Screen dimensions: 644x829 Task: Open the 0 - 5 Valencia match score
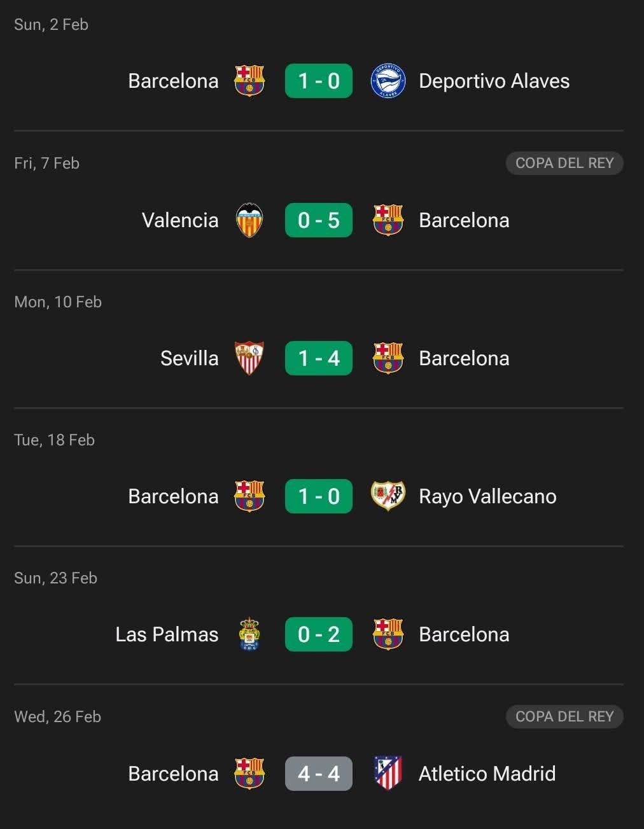click(x=319, y=220)
